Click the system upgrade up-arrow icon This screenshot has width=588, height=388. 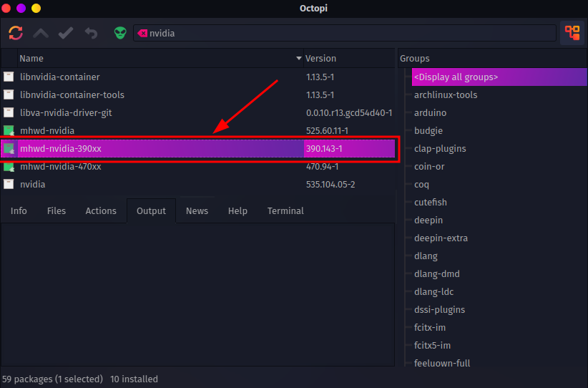41,34
